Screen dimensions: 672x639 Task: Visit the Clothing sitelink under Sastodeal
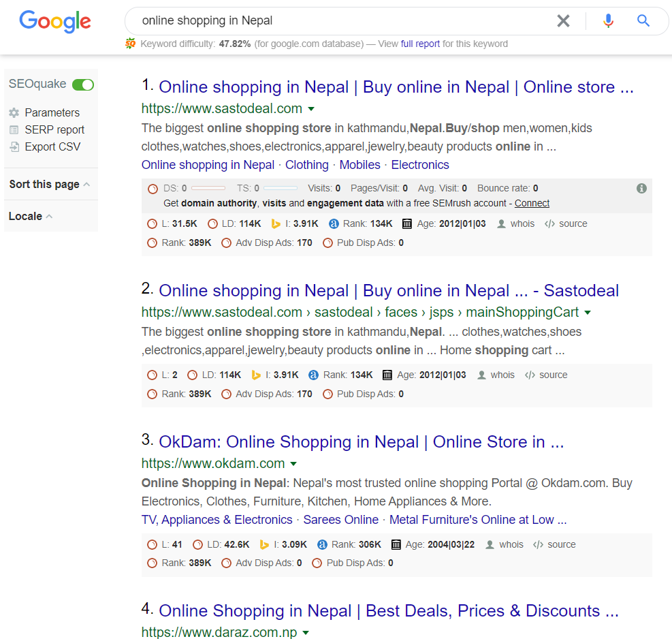click(306, 164)
